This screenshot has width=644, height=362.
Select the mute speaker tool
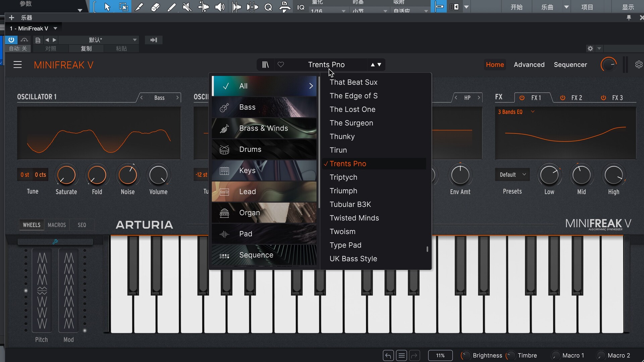(187, 7)
